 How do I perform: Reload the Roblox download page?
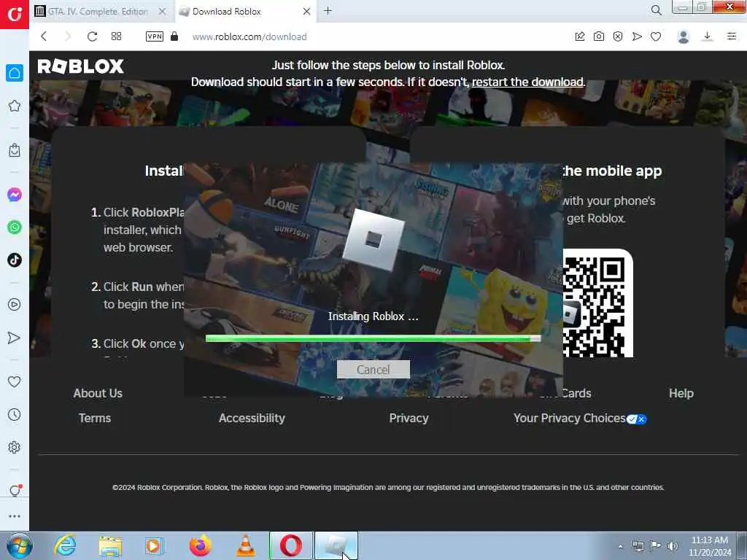pos(92,36)
